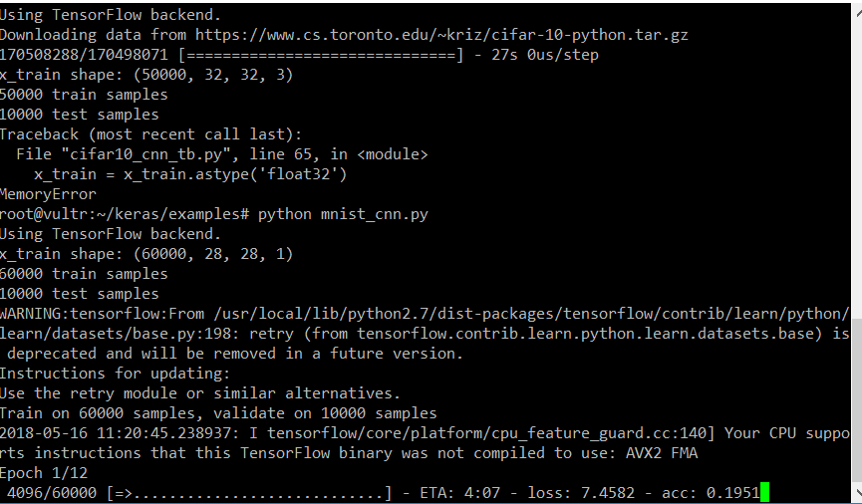Click the "Epoch 1/12" text
Image resolution: width=862 pixels, height=504 pixels.
point(44,472)
